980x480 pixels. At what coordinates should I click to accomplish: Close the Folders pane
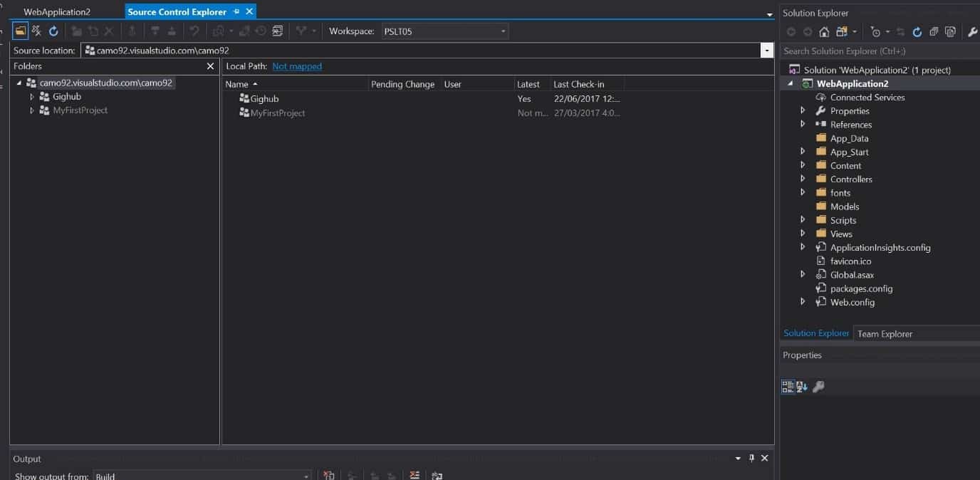pos(210,66)
